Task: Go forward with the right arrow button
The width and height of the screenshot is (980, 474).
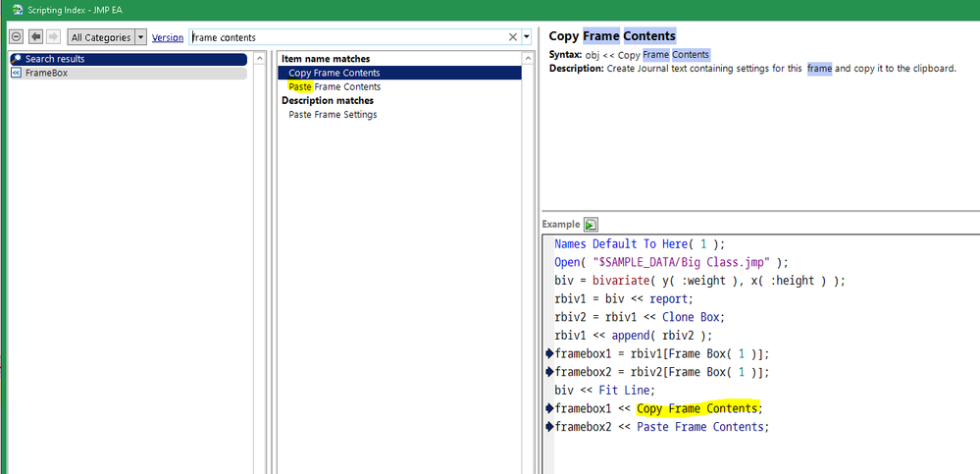Action: point(54,37)
